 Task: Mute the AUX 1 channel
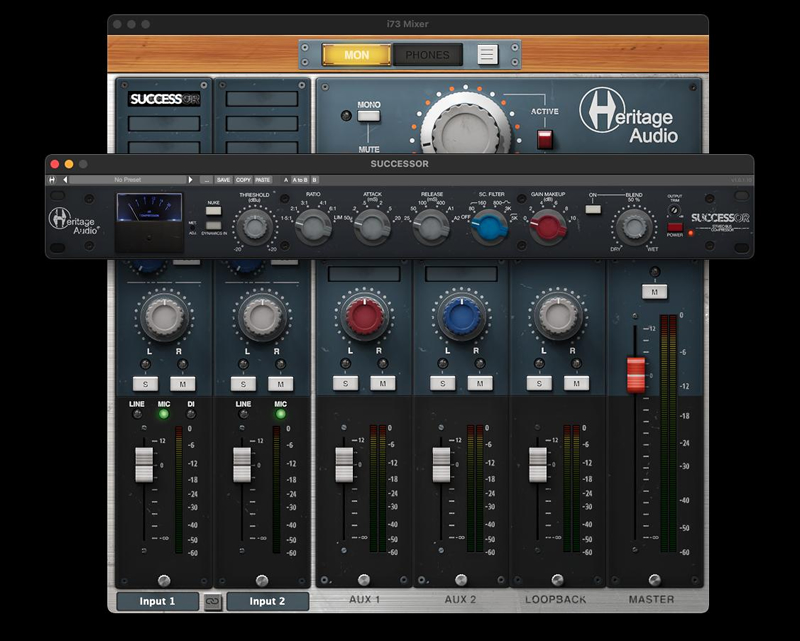383,383
